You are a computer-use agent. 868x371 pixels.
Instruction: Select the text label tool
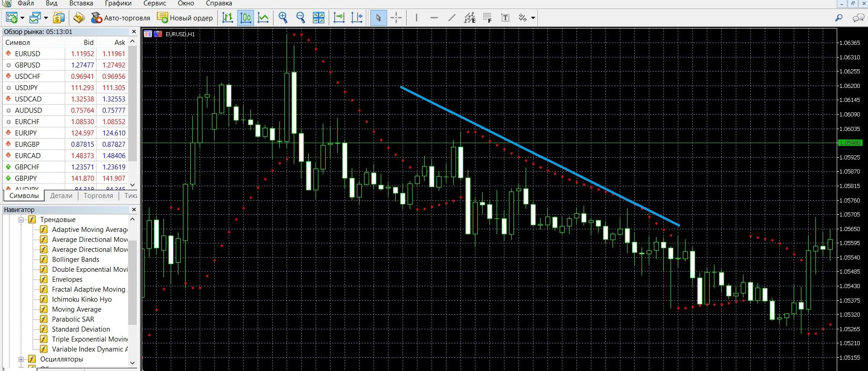point(505,18)
